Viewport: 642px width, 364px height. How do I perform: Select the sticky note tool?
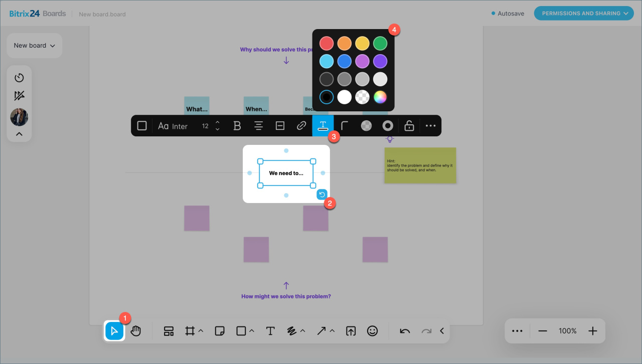click(x=219, y=331)
